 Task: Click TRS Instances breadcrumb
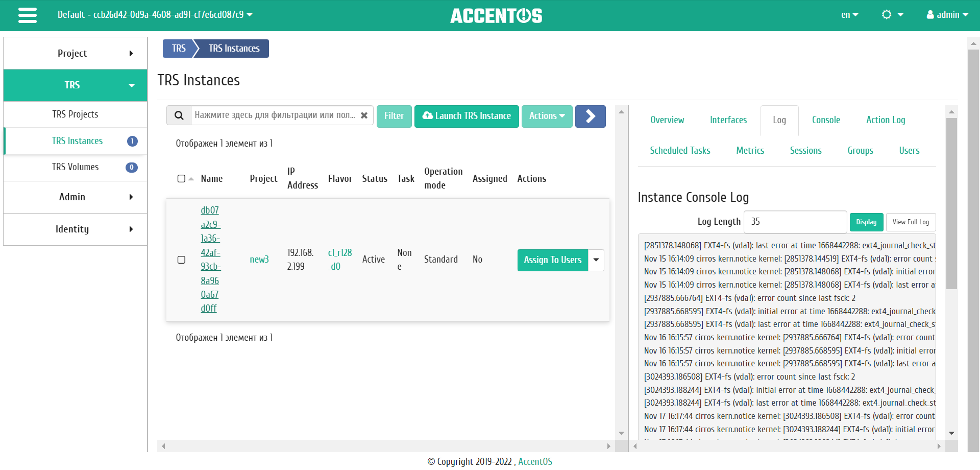pos(234,49)
